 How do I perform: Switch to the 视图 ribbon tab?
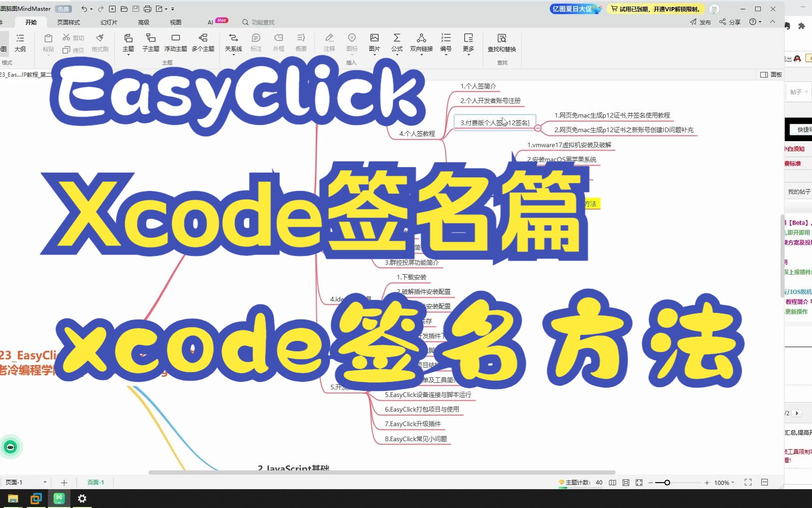[x=175, y=22]
